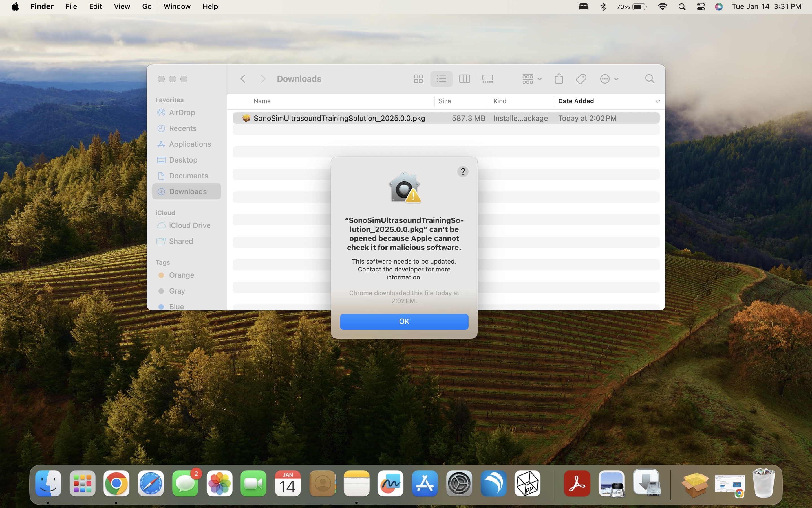Go back using the left chevron
This screenshot has width=812, height=508.
pyautogui.click(x=243, y=79)
